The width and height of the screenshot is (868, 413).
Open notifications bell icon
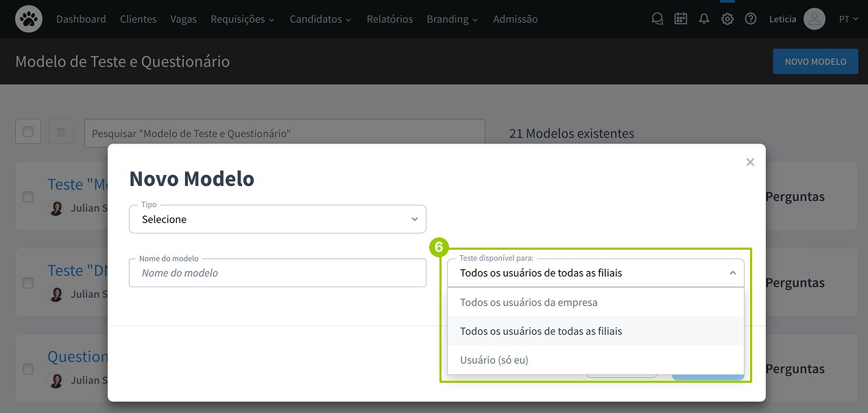pos(703,19)
